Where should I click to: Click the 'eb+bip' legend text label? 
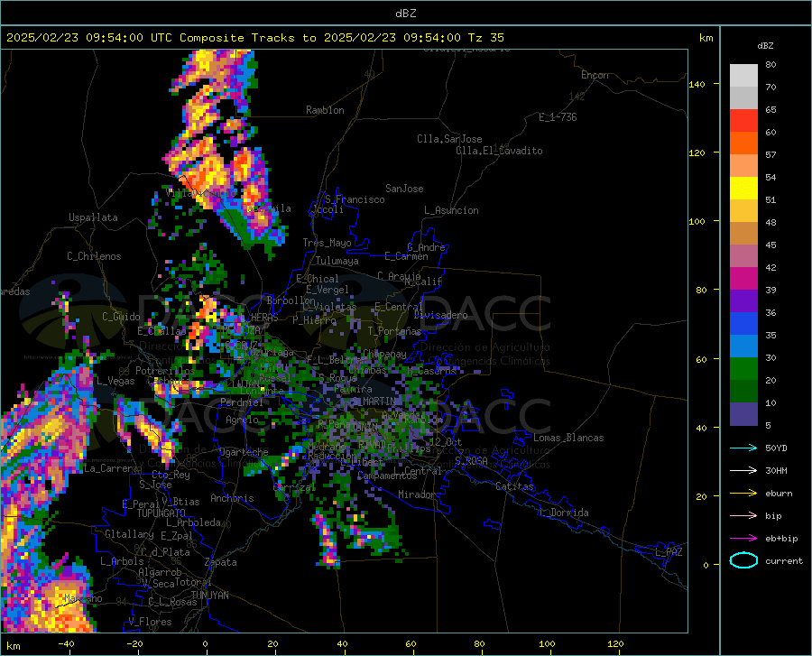coord(781,539)
